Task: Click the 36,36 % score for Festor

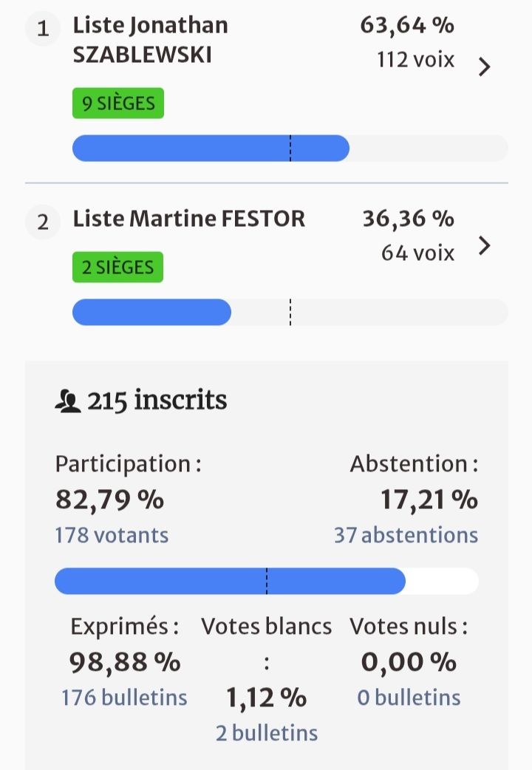Action: tap(408, 219)
